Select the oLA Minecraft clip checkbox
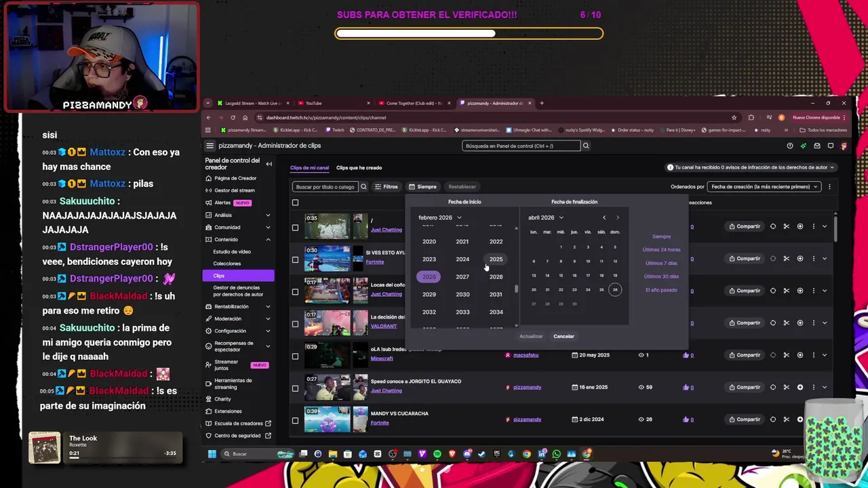The height and width of the screenshot is (488, 868). [x=295, y=357]
